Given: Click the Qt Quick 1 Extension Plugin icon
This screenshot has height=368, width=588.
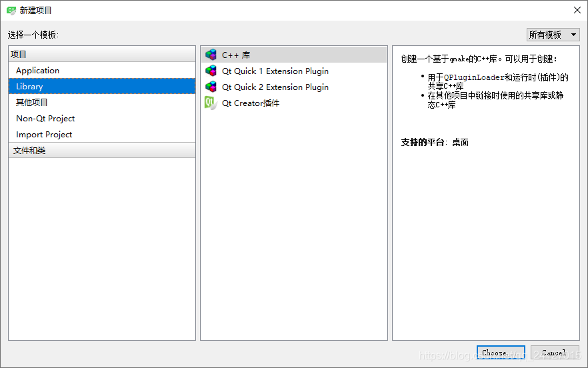Looking at the screenshot, I should [211, 71].
